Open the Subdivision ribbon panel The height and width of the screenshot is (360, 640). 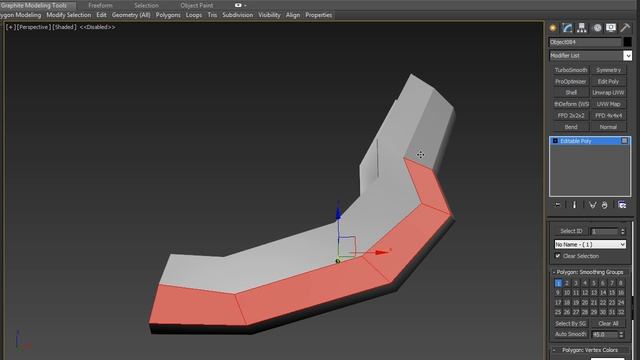coord(238,15)
